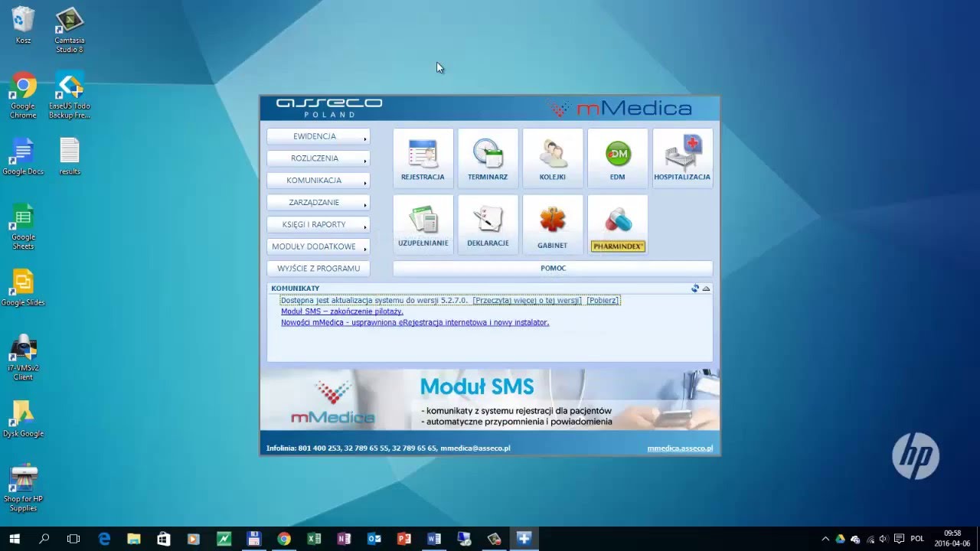
Task: Open the Uzupełnianie module
Action: point(423,224)
